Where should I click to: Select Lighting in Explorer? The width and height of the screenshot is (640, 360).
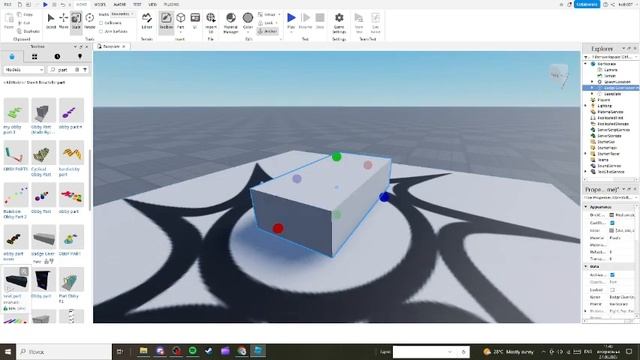[604, 106]
